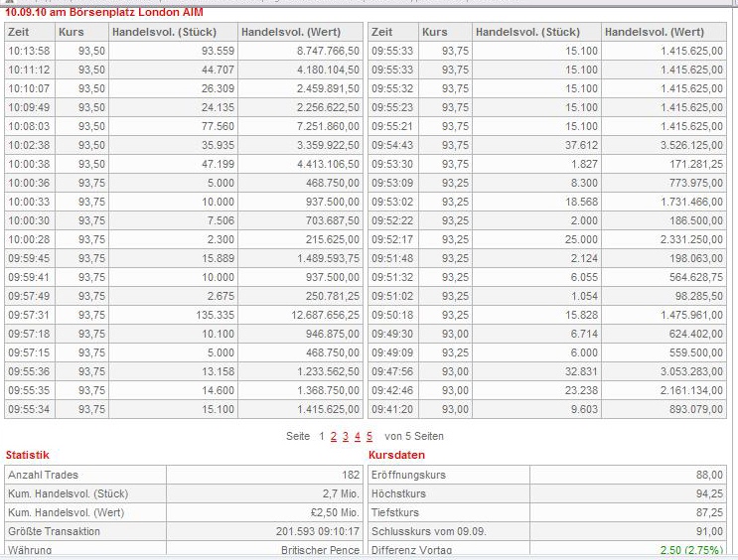Select the 09:53:09 time cell

[393, 183]
